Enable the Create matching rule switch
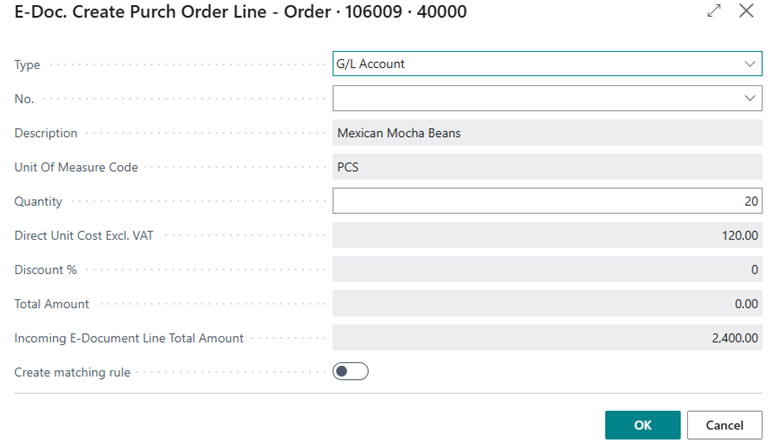780x440 pixels. pyautogui.click(x=350, y=372)
